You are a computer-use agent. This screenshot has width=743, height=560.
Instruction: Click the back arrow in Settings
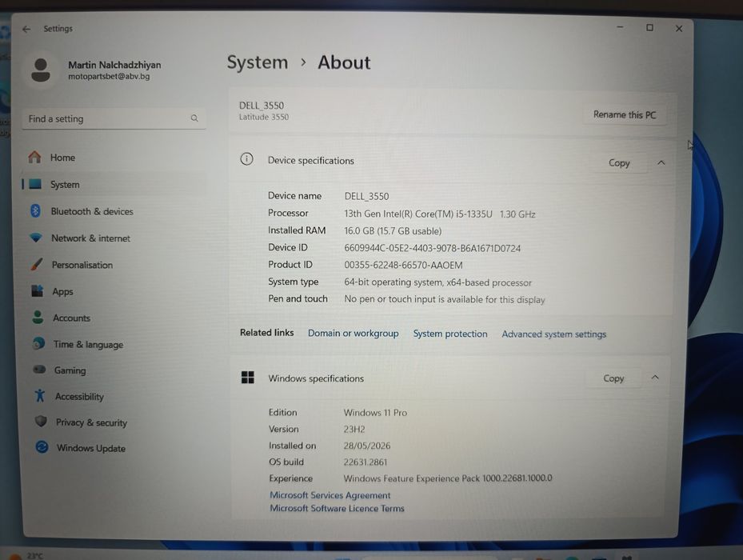[26, 29]
